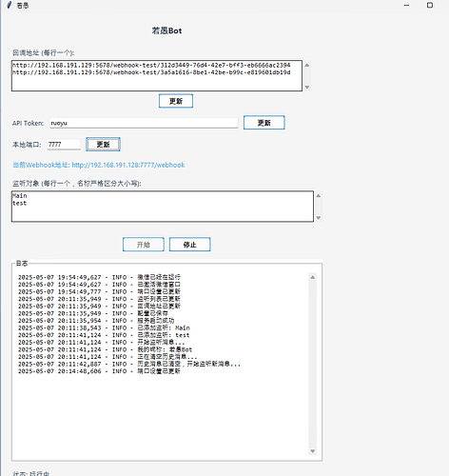Click the 开始 start button
This screenshot has width=449, height=476.
coord(144,245)
